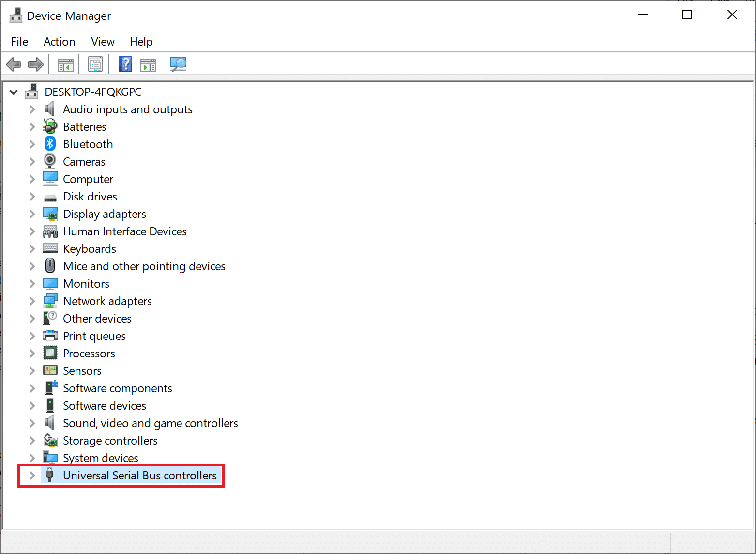The height and width of the screenshot is (554, 756).
Task: Click the Back arrow in the toolbar
Action: (x=14, y=64)
